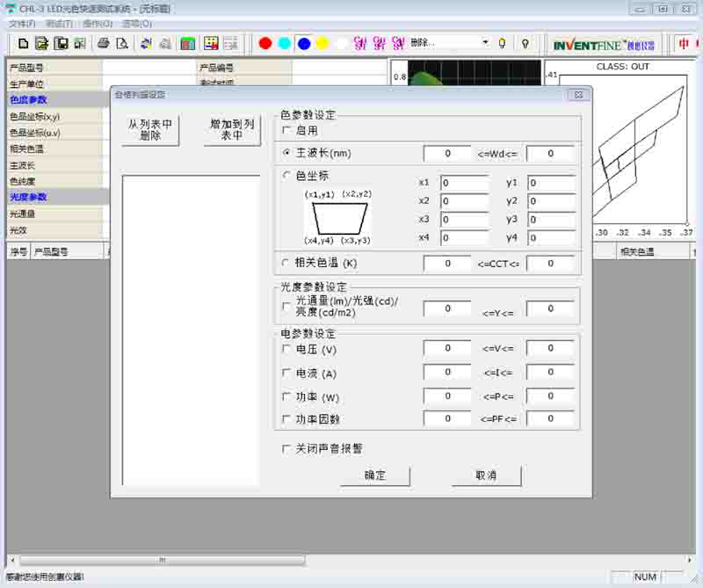Viewport: 703px width, 588px height.
Task: Enable the 启用 checkbox in color settings
Action: pyautogui.click(x=286, y=130)
